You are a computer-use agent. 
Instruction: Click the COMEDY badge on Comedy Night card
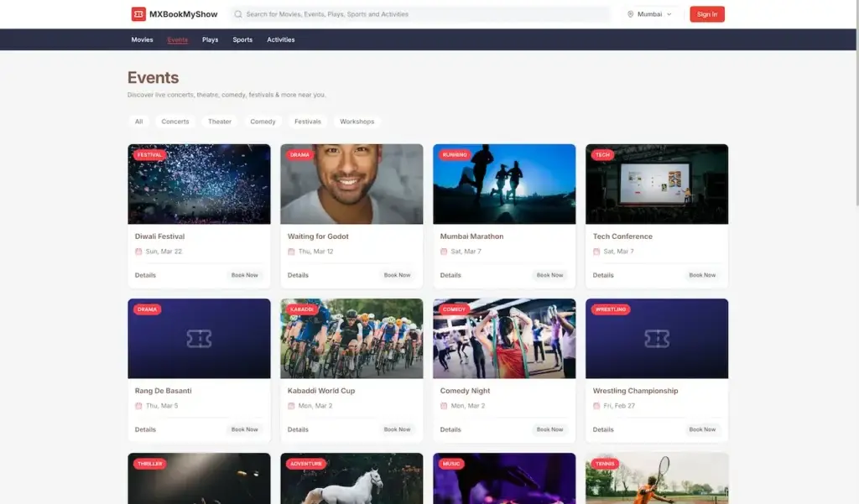454,309
